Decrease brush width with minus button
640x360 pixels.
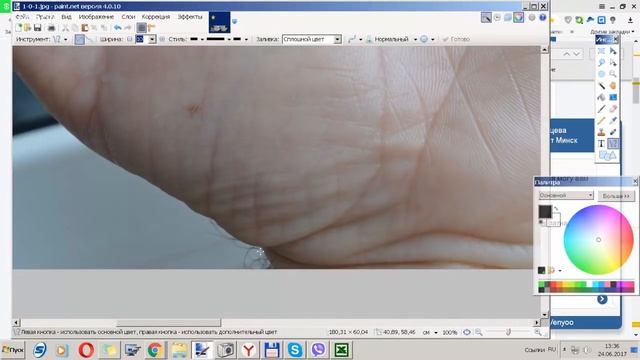point(129,39)
